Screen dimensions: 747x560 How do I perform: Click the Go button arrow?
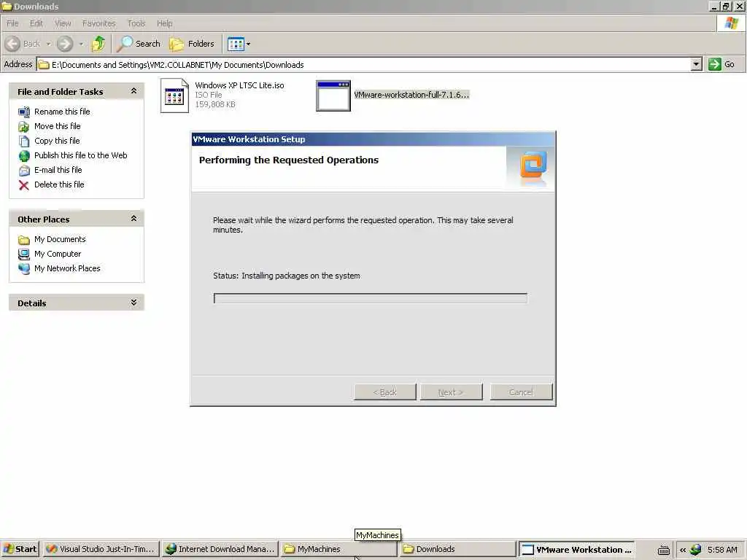coord(714,64)
